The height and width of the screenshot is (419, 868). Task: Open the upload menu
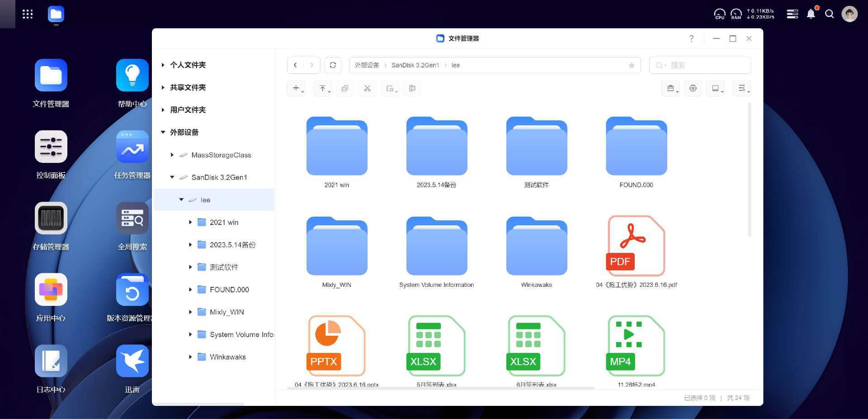[x=323, y=88]
